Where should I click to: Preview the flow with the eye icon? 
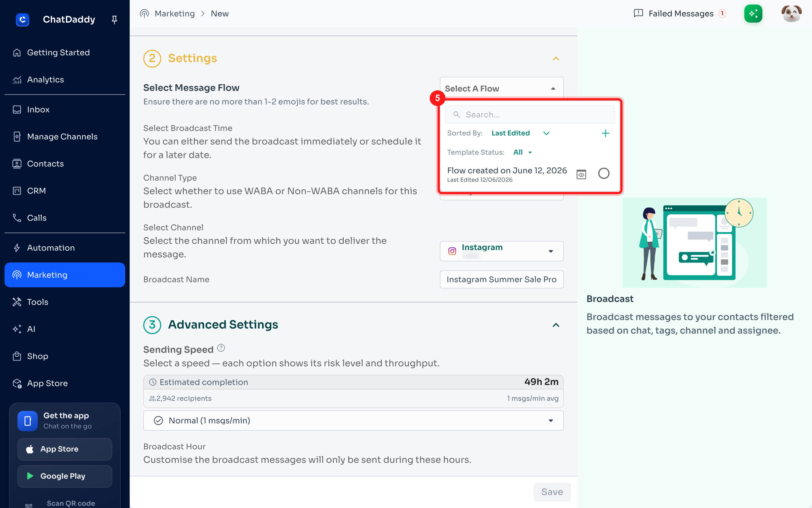point(581,174)
